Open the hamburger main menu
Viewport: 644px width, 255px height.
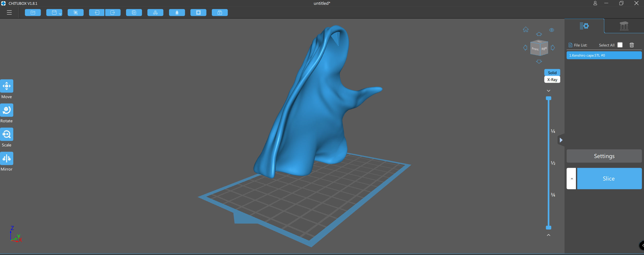pos(9,13)
